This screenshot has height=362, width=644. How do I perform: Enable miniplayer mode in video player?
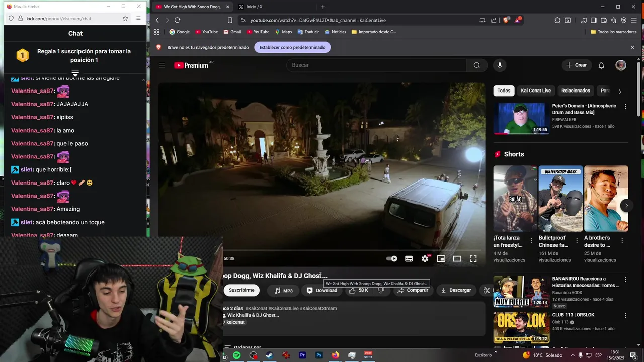(x=441, y=259)
